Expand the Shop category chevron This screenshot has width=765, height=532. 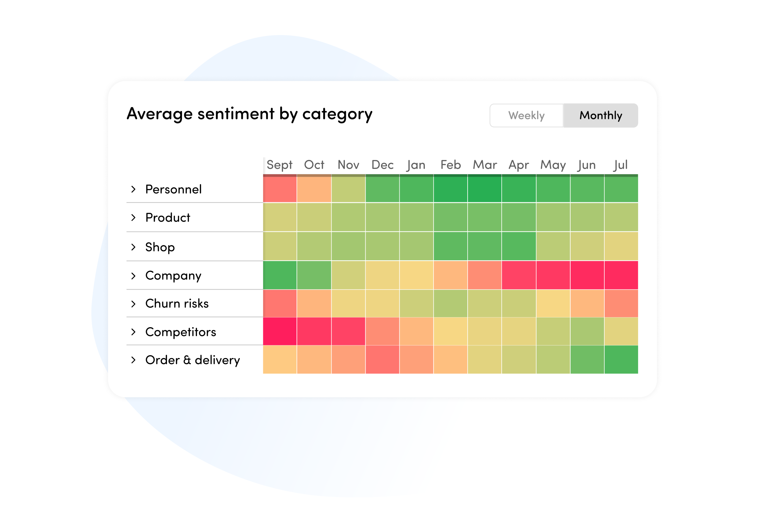[x=134, y=247]
